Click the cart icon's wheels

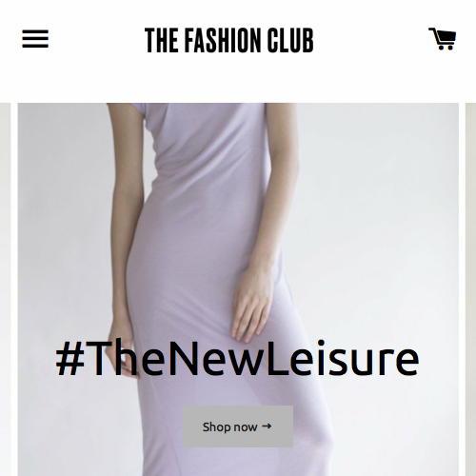coord(446,48)
